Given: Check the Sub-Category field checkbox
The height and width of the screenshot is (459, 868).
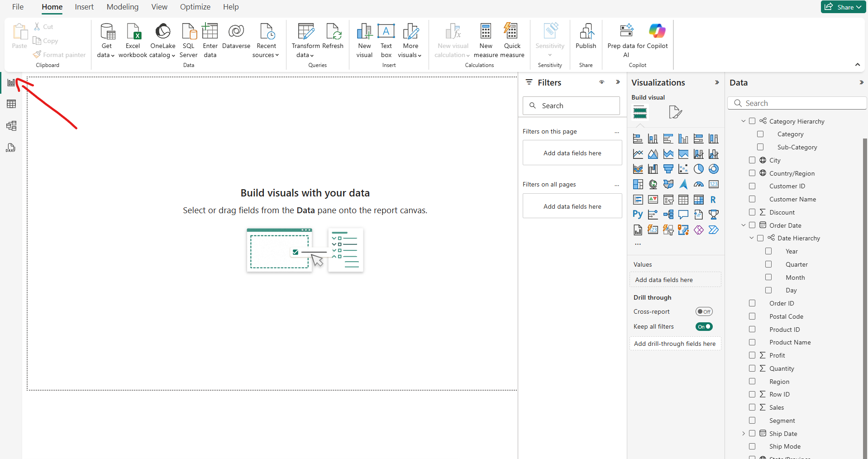Looking at the screenshot, I should click(760, 147).
